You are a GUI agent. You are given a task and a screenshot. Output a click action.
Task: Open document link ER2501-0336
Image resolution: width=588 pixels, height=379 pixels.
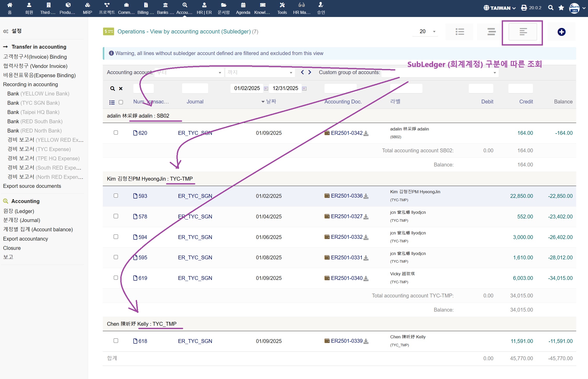coord(346,196)
